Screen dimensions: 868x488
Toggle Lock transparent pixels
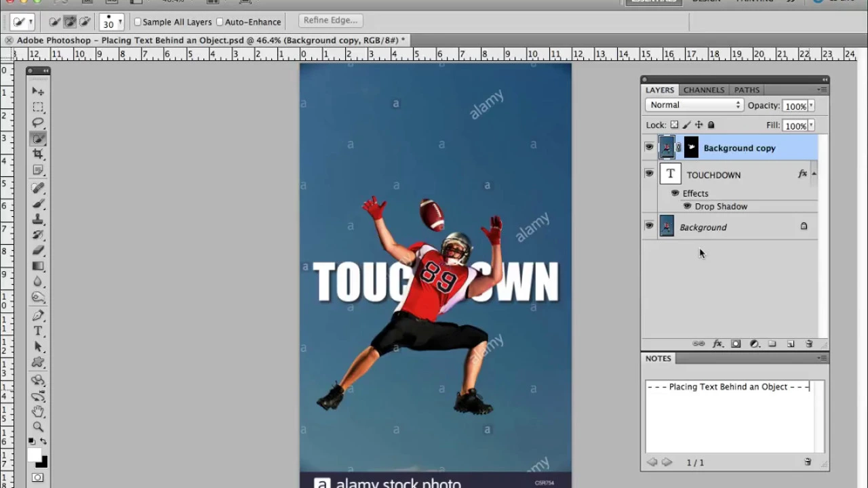pos(674,125)
